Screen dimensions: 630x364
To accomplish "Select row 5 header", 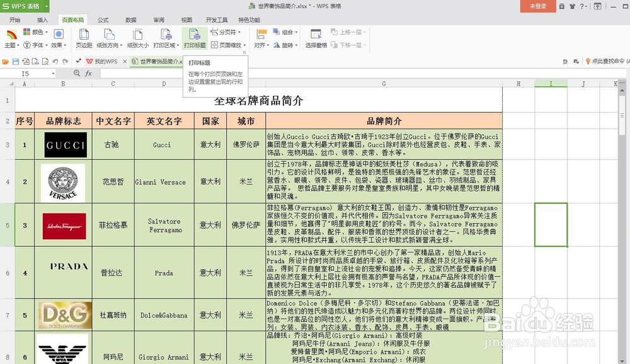I will pos(7,225).
